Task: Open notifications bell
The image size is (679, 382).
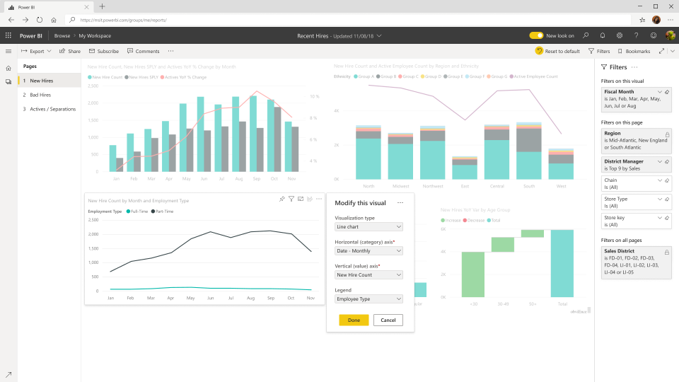Action: [x=602, y=36]
